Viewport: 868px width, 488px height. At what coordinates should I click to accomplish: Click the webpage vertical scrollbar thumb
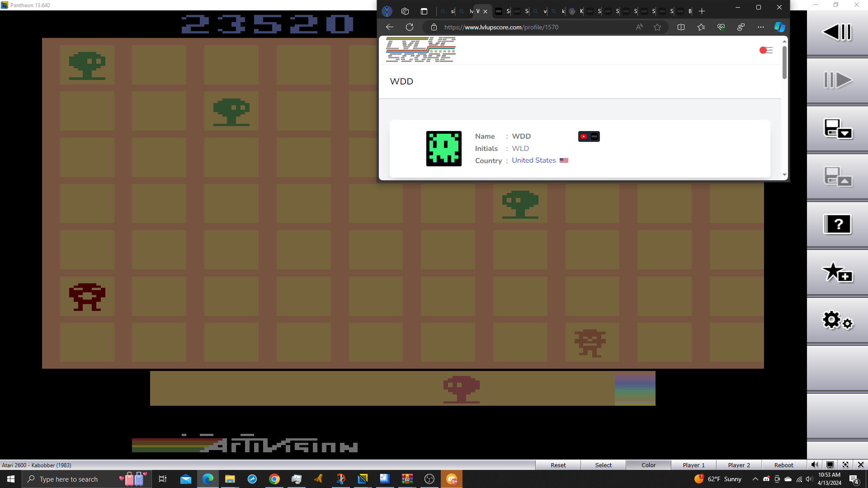pos(784,62)
